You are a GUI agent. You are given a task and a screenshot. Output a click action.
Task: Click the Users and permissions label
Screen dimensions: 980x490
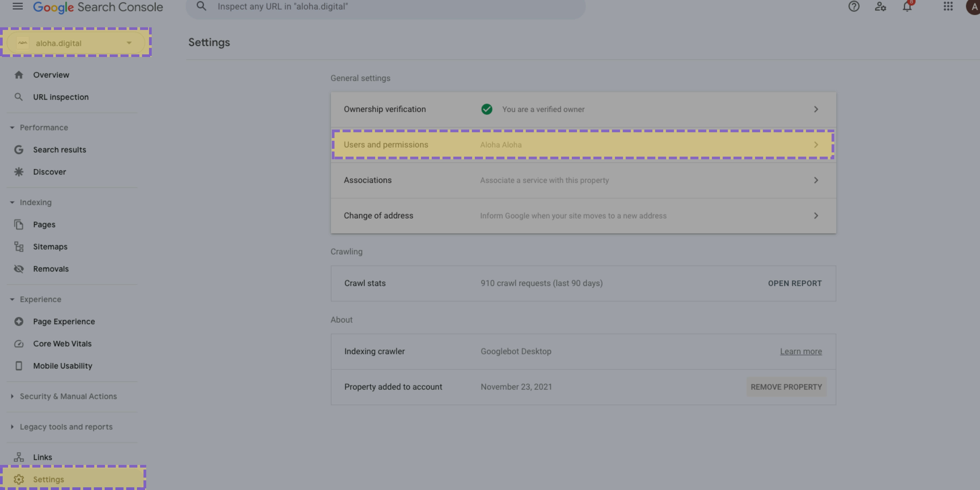click(386, 145)
